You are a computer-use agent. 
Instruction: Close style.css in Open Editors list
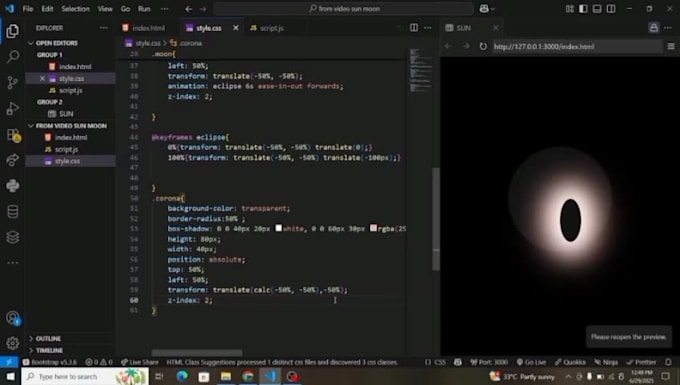pos(42,78)
